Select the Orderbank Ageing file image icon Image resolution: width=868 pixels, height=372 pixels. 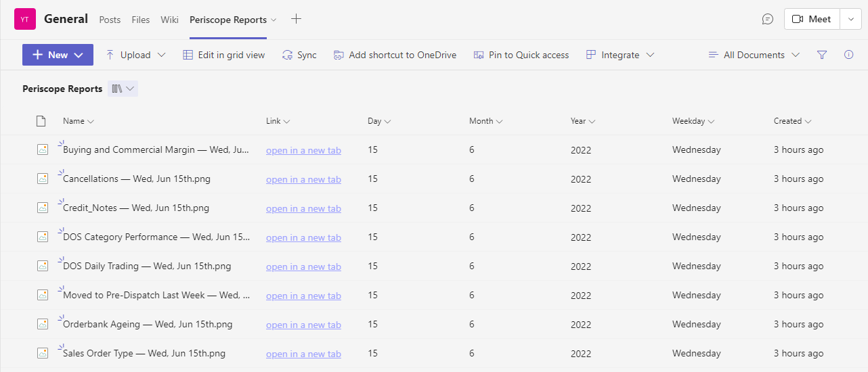pyautogui.click(x=43, y=324)
